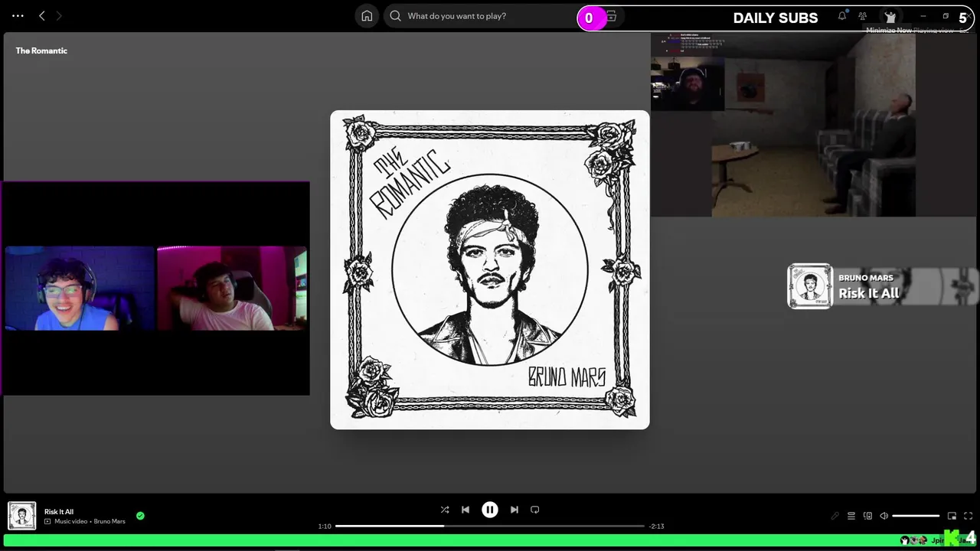Open Spotify Home
Viewport: 980px width, 551px height.
point(367,16)
